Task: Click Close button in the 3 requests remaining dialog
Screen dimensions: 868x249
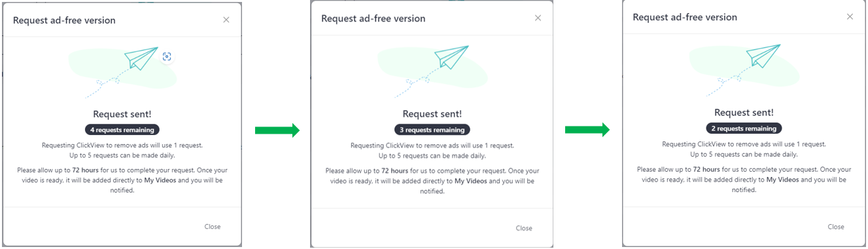Action: [524, 228]
